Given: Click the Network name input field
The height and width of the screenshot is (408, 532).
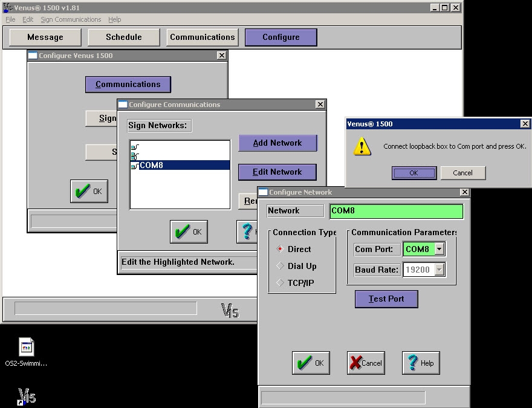Looking at the screenshot, I should tap(396, 211).
